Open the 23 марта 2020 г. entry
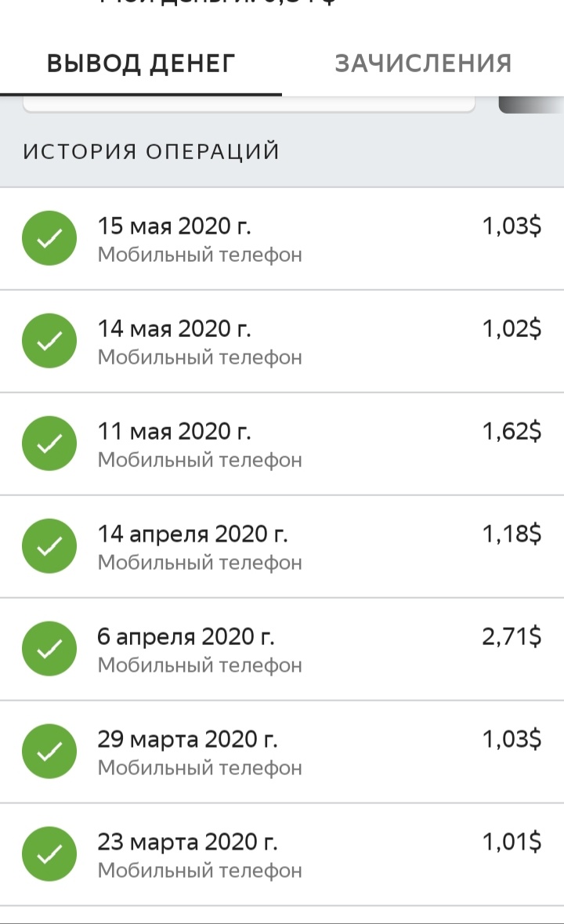 [x=282, y=854]
